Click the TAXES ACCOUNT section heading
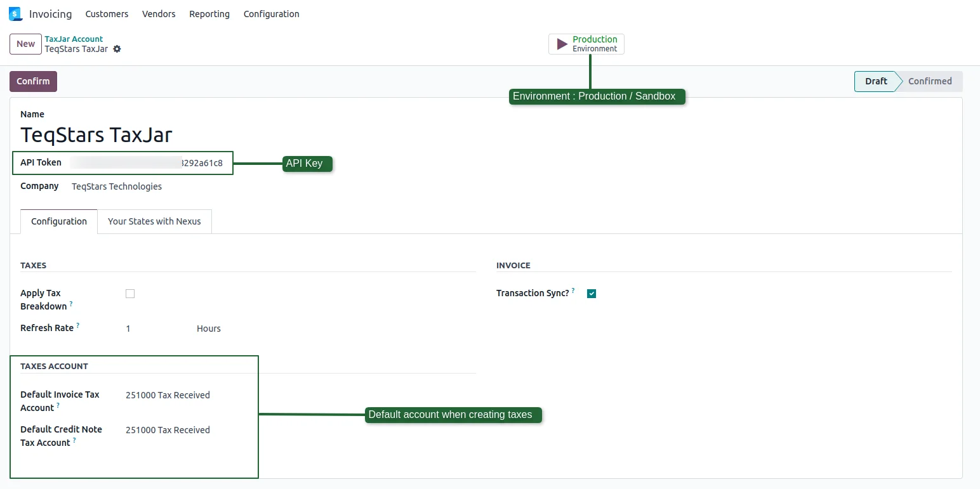This screenshot has height=489, width=980. [x=54, y=366]
